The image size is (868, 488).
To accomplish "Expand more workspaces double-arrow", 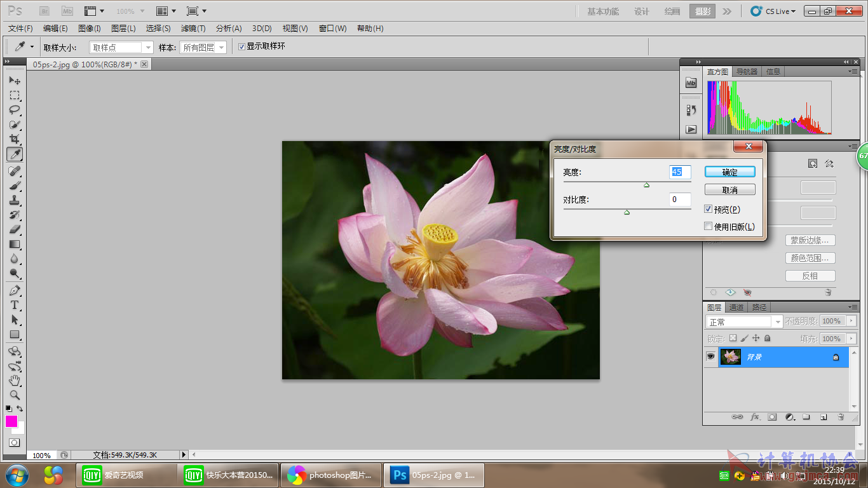I will 727,11.
